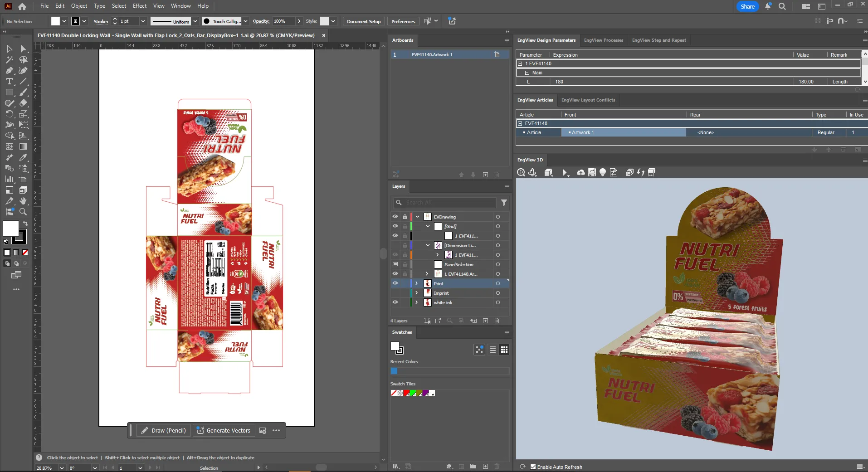Image resolution: width=868 pixels, height=472 pixels.
Task: Create new layer in Layers panel
Action: [485, 321]
